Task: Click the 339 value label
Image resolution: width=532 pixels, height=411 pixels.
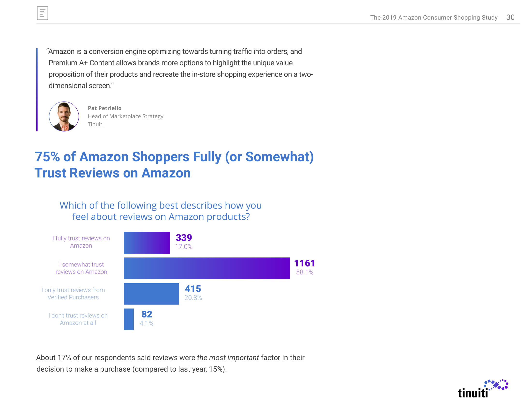Action: pyautogui.click(x=184, y=238)
